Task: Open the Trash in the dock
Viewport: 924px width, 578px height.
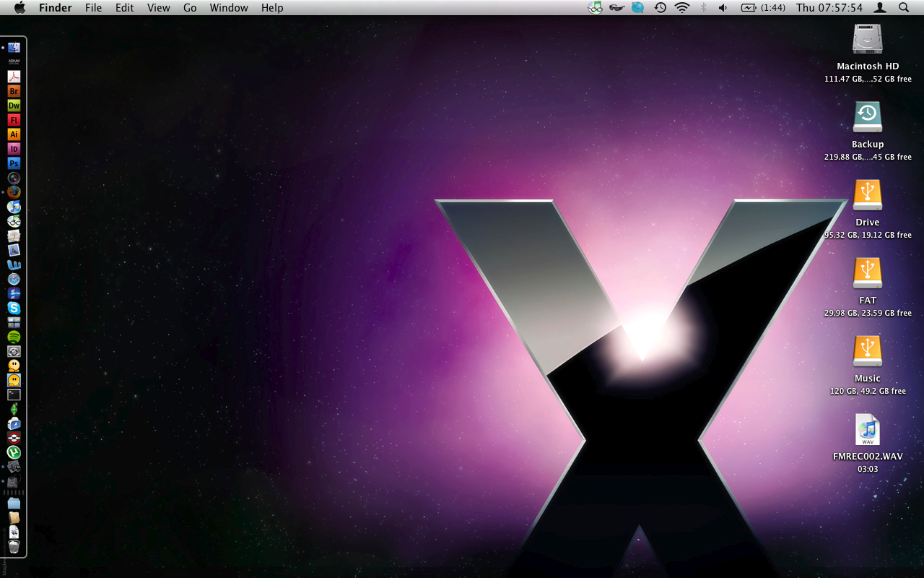Action: [14, 546]
